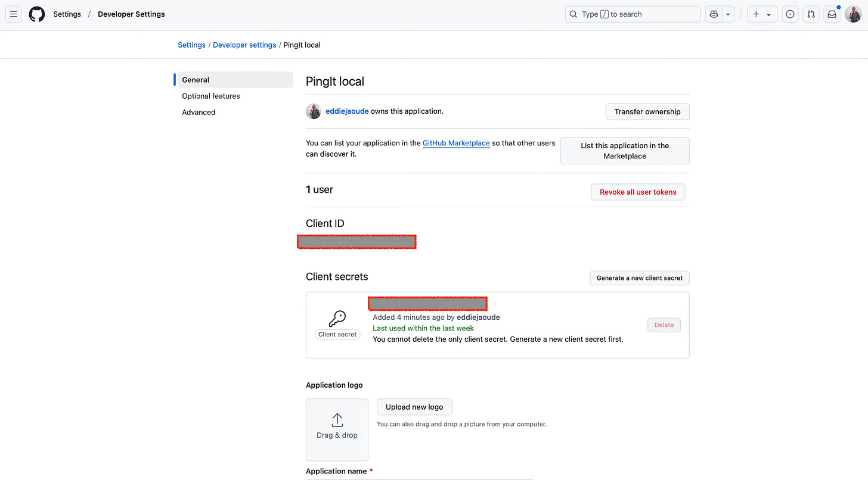Click Transfer ownership button
The image size is (868, 480).
pyautogui.click(x=647, y=112)
